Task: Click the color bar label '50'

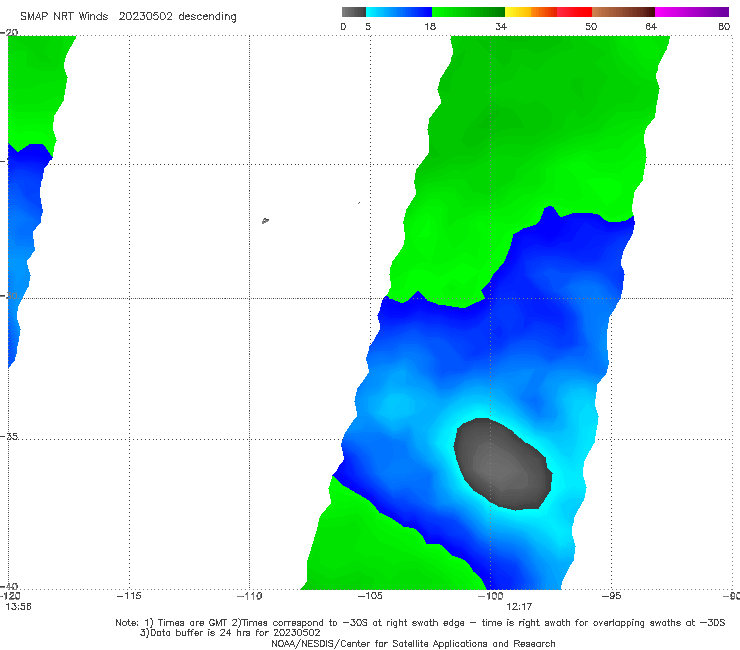Action: [x=591, y=26]
